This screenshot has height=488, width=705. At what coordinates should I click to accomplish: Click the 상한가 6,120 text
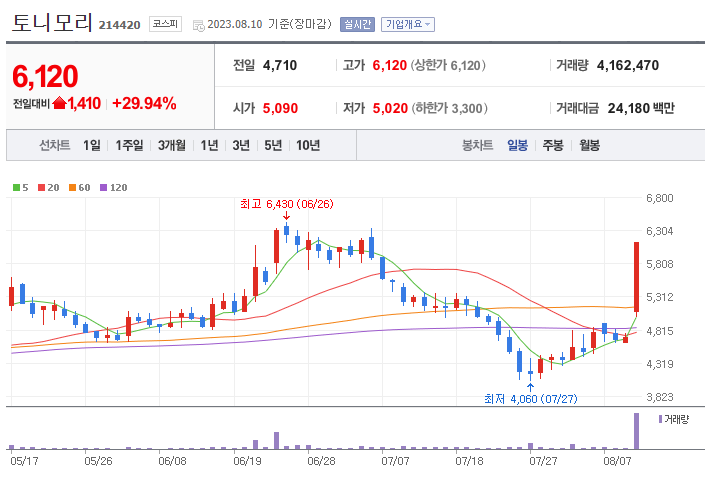[448, 66]
